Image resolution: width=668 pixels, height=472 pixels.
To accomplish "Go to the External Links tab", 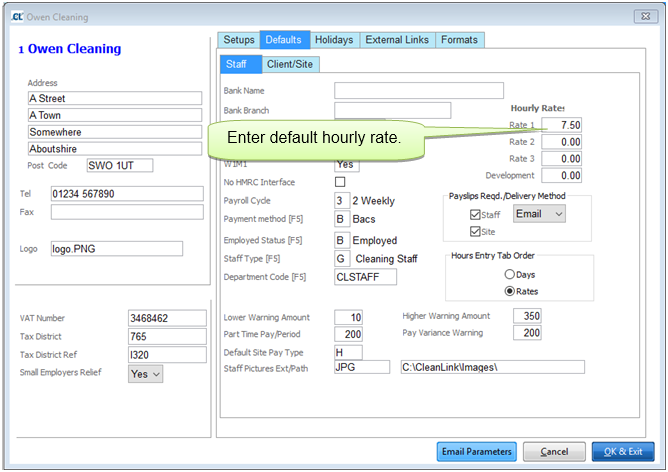I will [x=397, y=40].
